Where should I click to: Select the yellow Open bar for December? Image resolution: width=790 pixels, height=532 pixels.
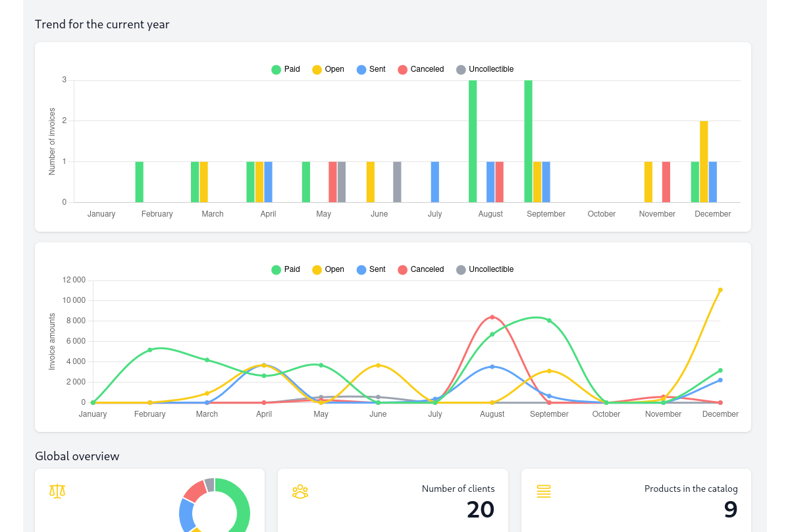tap(704, 161)
